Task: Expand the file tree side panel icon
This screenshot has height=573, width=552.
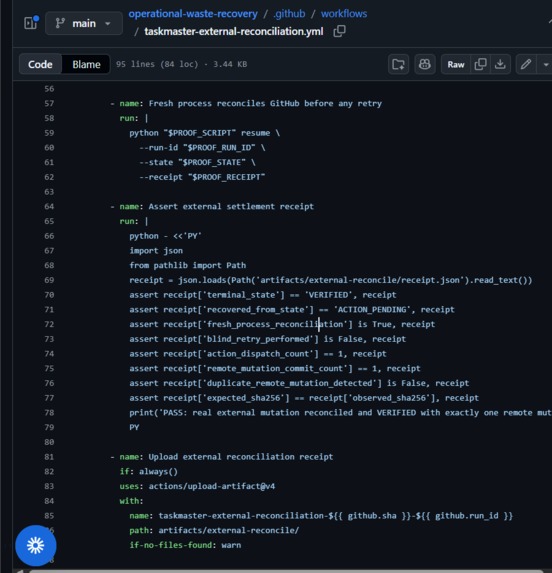Action: click(x=31, y=23)
